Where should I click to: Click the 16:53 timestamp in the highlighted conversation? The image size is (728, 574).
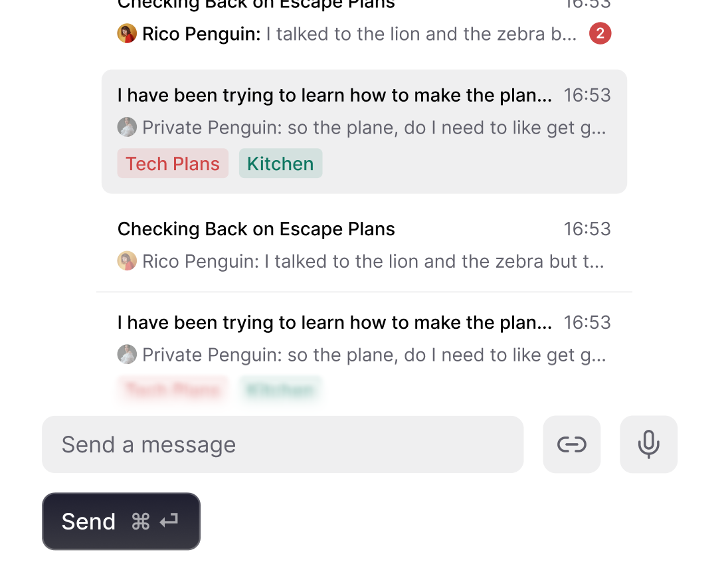click(587, 96)
